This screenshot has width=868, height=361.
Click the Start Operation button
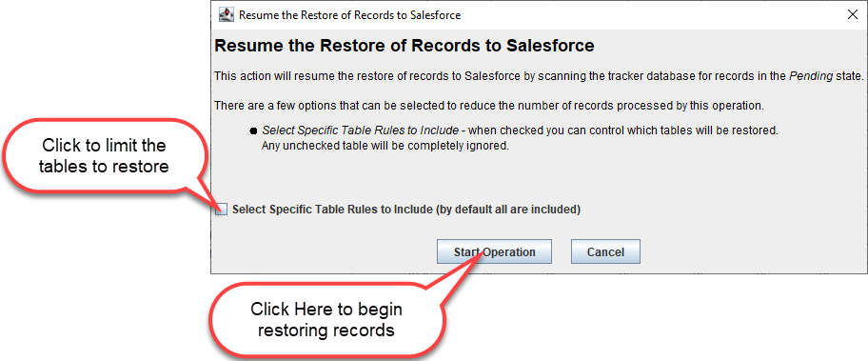(494, 251)
